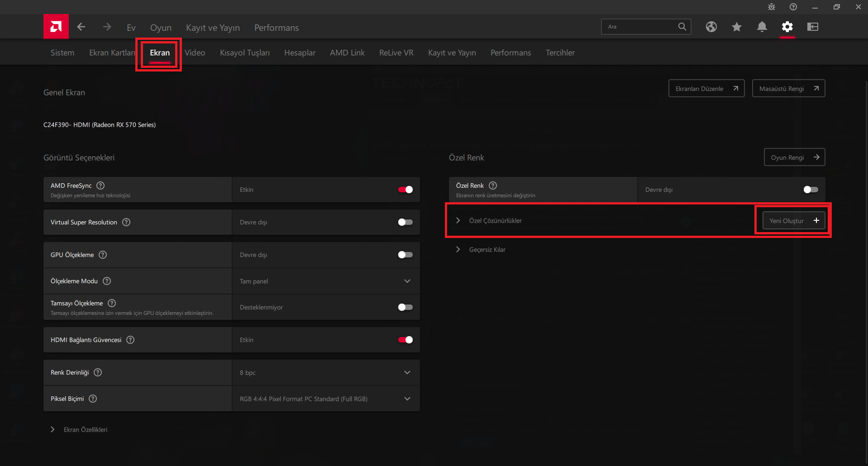The height and width of the screenshot is (466, 868).
Task: Open the Hesaplar tab
Action: (300, 52)
